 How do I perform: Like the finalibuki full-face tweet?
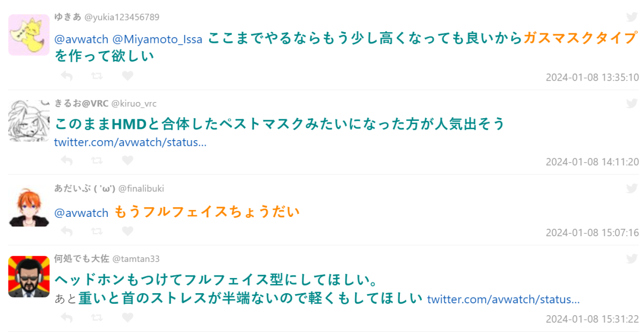pos(127,231)
